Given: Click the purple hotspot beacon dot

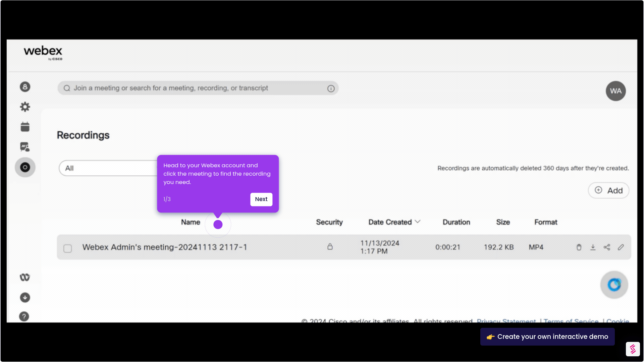Looking at the screenshot, I should (x=218, y=225).
